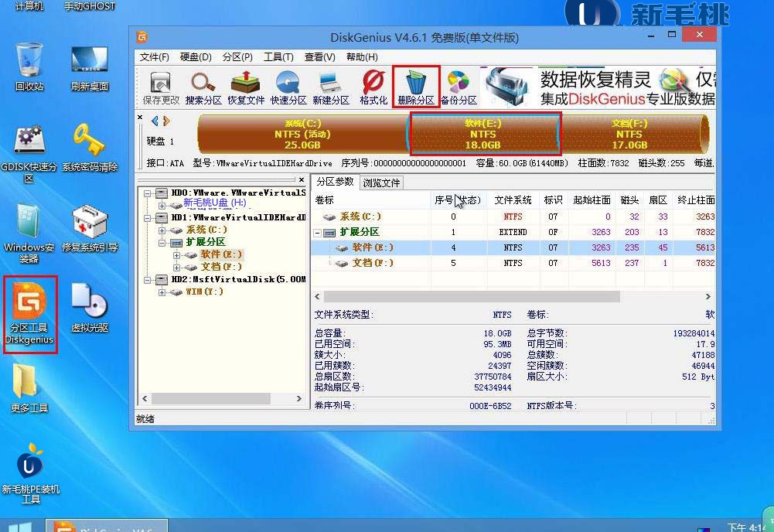Open the Repair System Boot (修复系统引导) icon
The width and height of the screenshot is (774, 532).
click(x=90, y=228)
